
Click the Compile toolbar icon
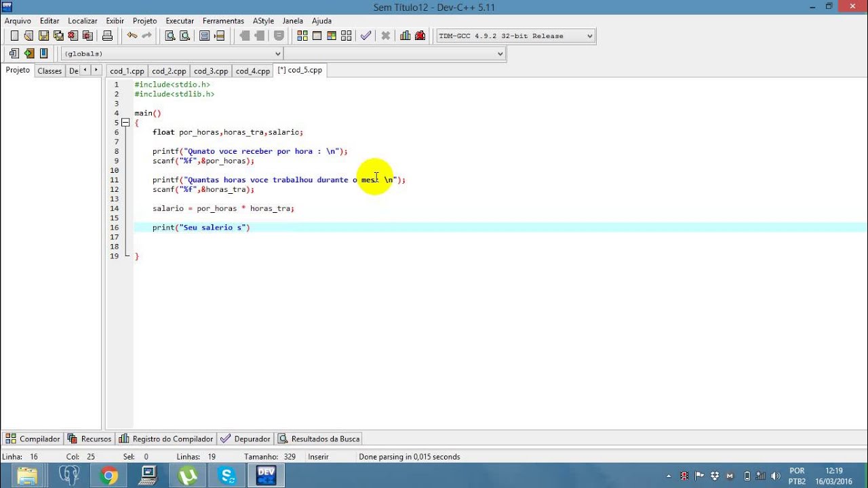(302, 36)
